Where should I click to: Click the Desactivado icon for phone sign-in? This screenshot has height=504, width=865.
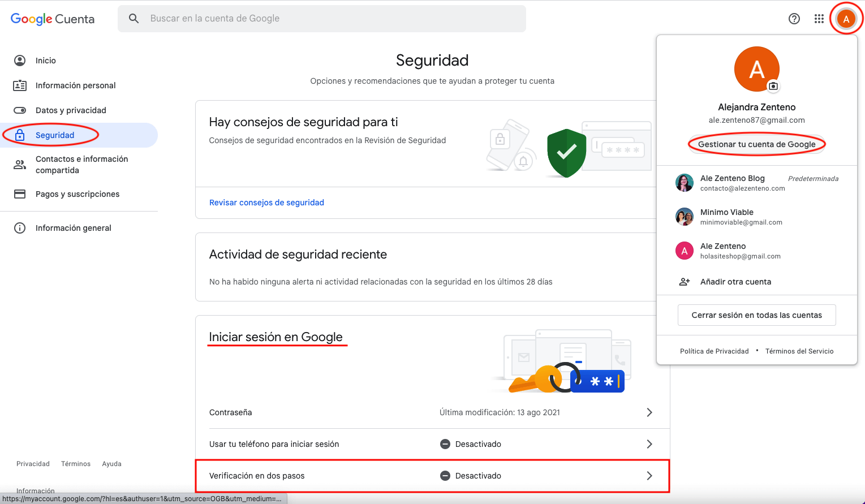[x=445, y=444]
